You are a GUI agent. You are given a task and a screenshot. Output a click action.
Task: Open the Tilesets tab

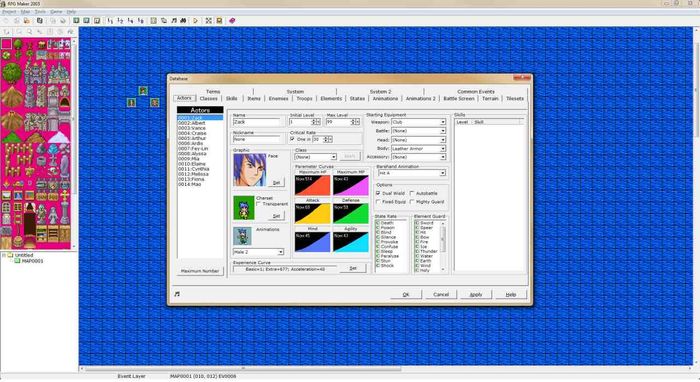pos(515,98)
